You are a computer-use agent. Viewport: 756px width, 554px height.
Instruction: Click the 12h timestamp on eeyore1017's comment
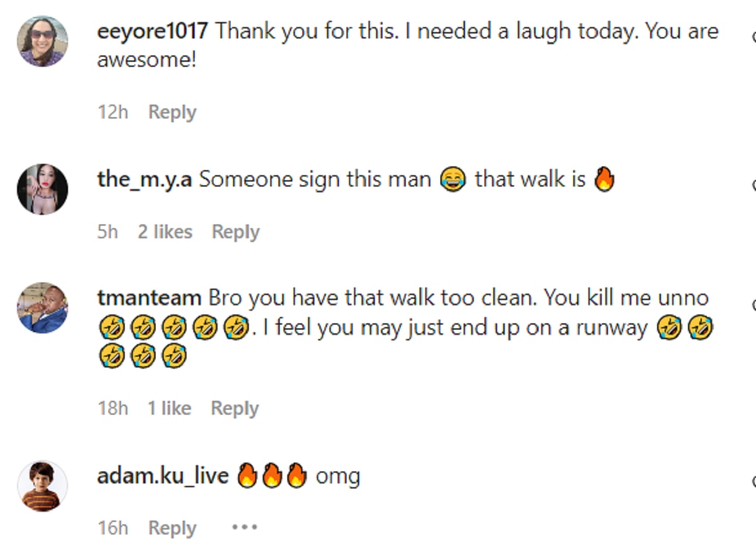coord(113,112)
